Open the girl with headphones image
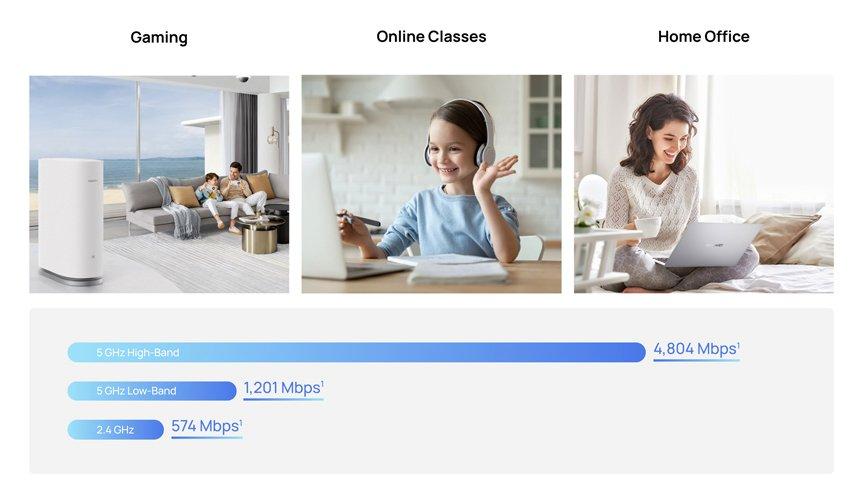Screen dimensions: 864x496 pos(431,184)
